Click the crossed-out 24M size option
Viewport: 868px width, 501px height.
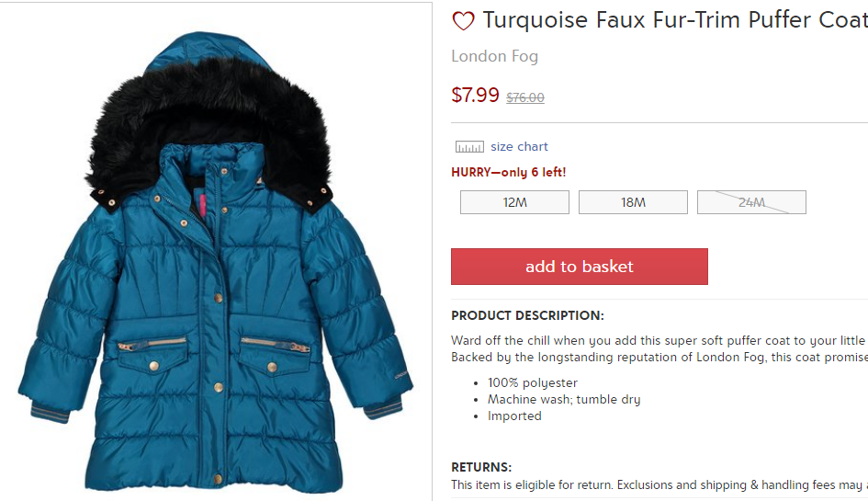[x=751, y=202]
